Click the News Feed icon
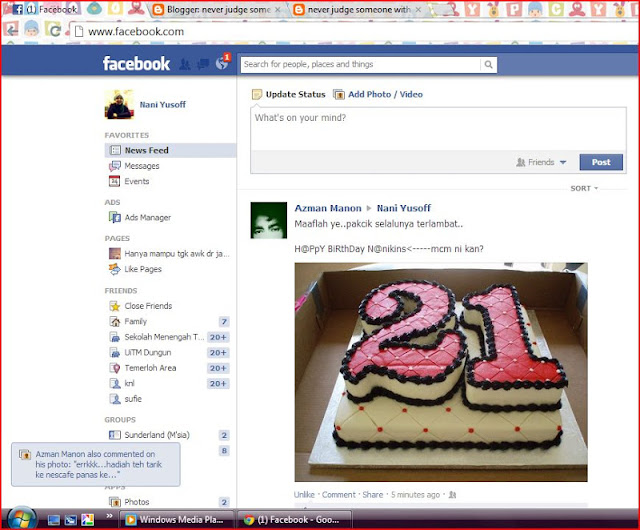Viewport: 640px width, 530px height. (115, 150)
